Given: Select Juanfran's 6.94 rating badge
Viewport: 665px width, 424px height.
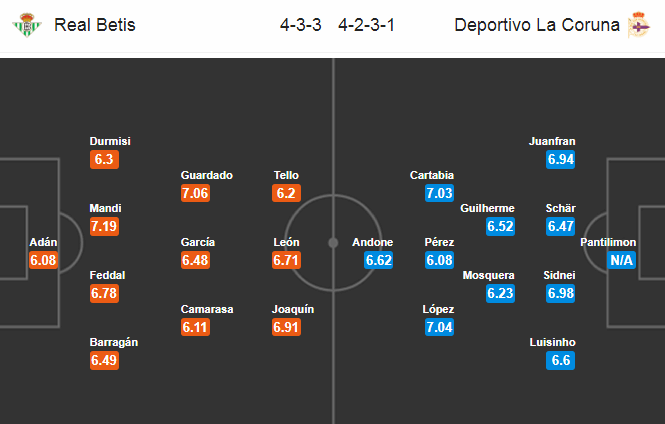Looking at the screenshot, I should [x=561, y=159].
